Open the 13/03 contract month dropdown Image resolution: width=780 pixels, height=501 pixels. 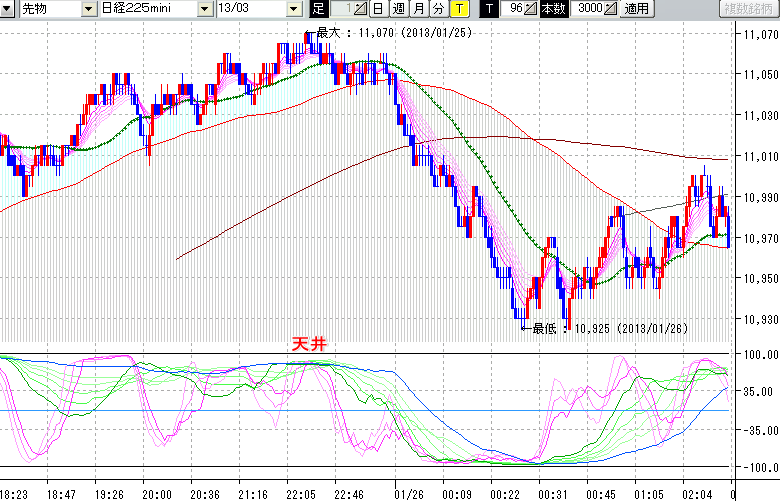coord(293,9)
